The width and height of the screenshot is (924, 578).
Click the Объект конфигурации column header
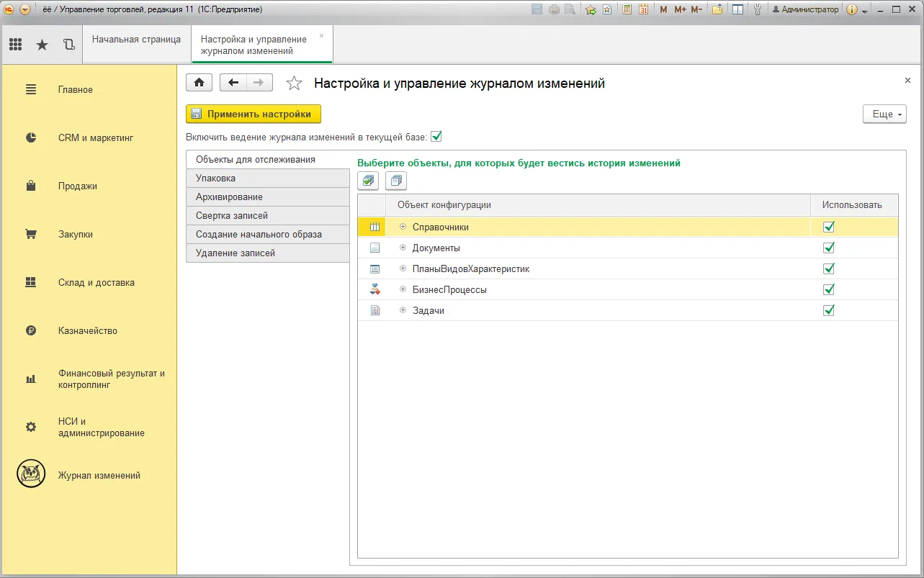444,205
